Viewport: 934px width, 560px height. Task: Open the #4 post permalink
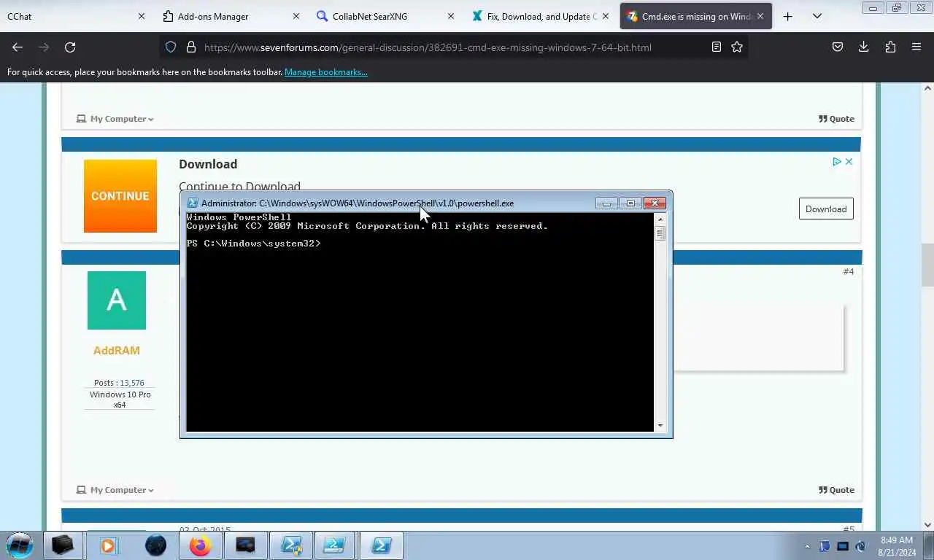coord(849,271)
